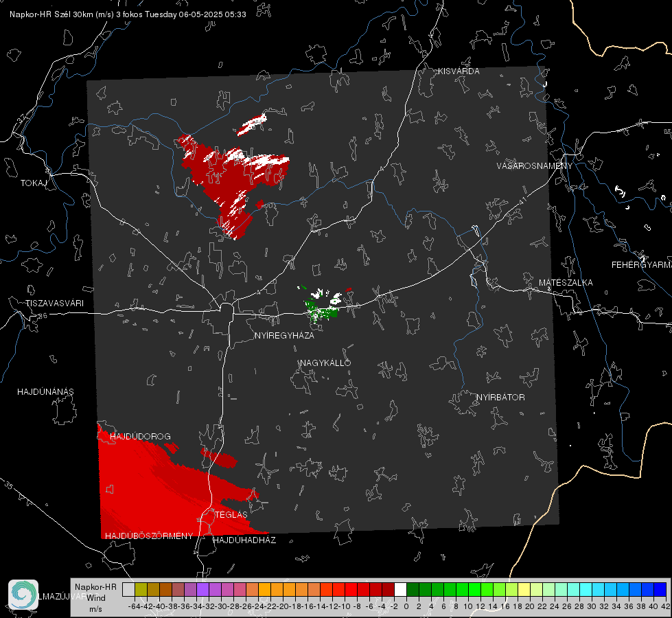Viewport: 672px width, 618px height.
Task: Click the white zero-wind legend swatch
Action: 400,589
